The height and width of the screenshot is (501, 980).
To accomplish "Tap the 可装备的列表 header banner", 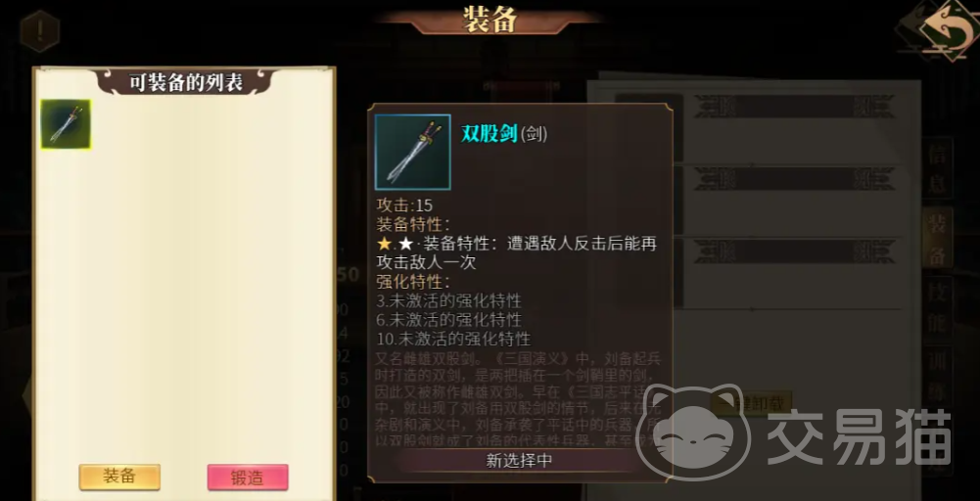I will (186, 82).
